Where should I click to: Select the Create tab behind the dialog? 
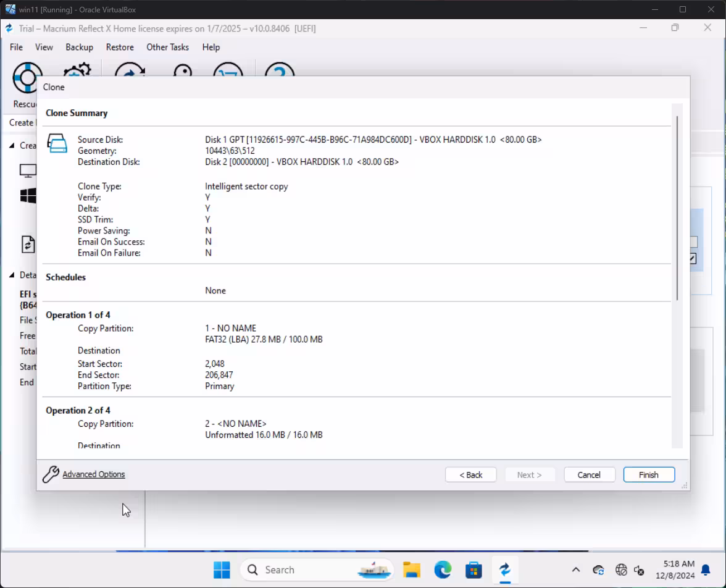[x=21, y=123]
